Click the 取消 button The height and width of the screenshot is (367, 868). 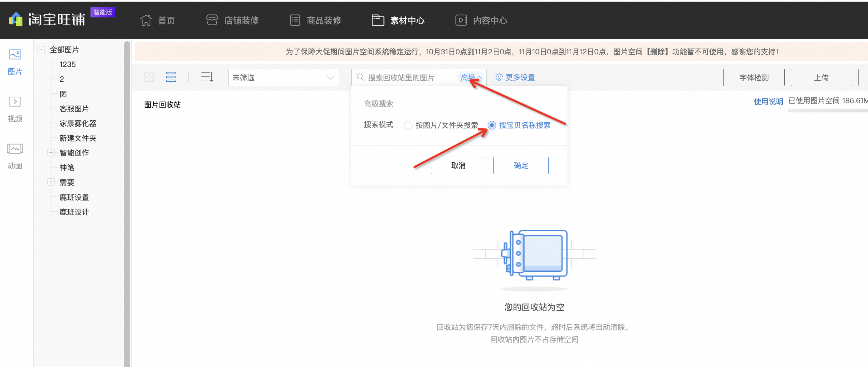click(x=458, y=165)
